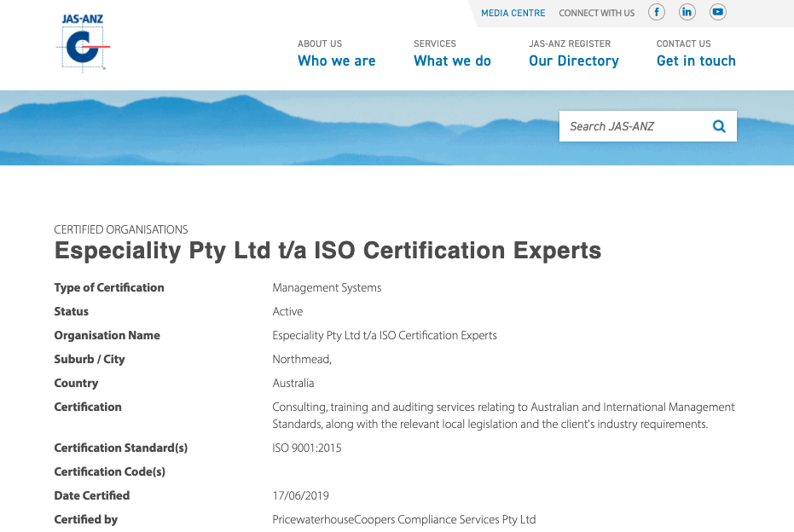Click the Certification Standard(s) label
The image size is (794, 532).
click(x=121, y=448)
